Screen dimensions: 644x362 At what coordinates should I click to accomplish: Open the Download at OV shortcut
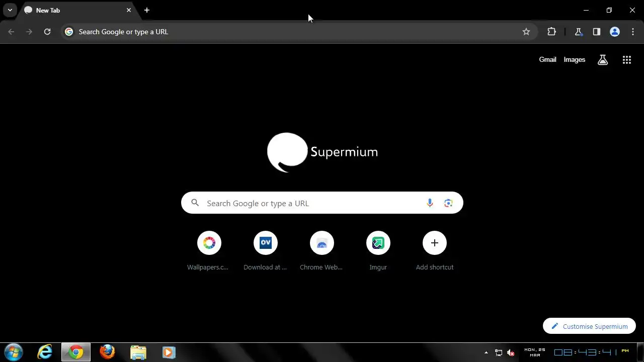(265, 251)
